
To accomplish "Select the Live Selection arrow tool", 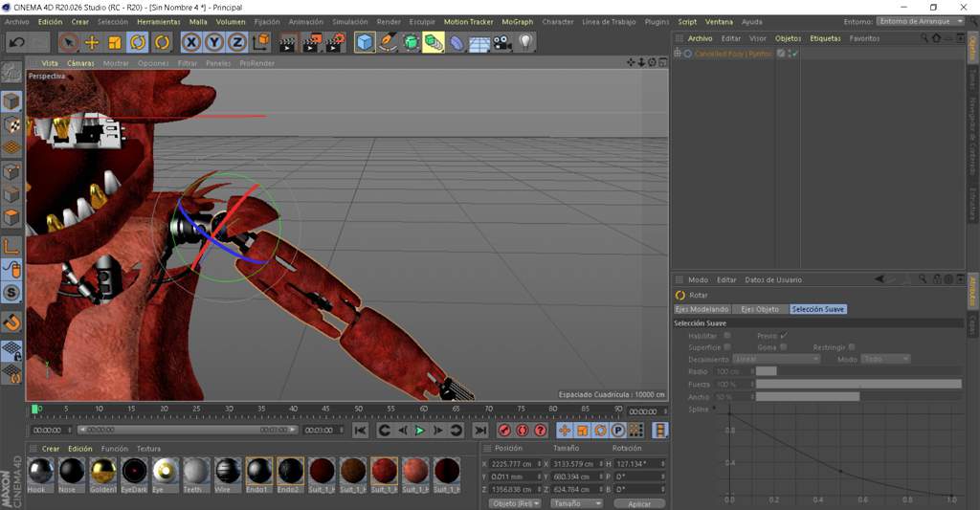I will pos(69,42).
